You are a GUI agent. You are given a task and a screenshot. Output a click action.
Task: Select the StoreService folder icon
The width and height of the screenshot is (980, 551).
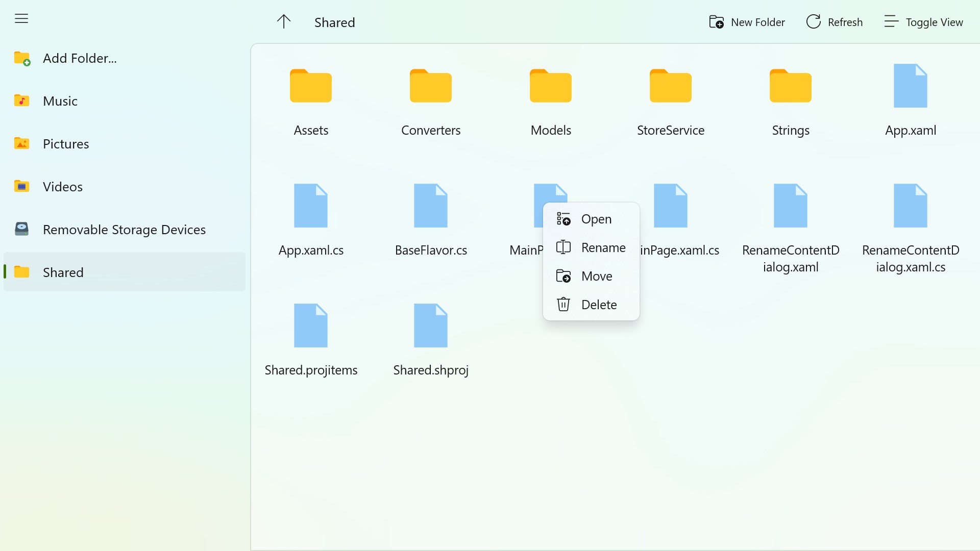click(x=671, y=86)
